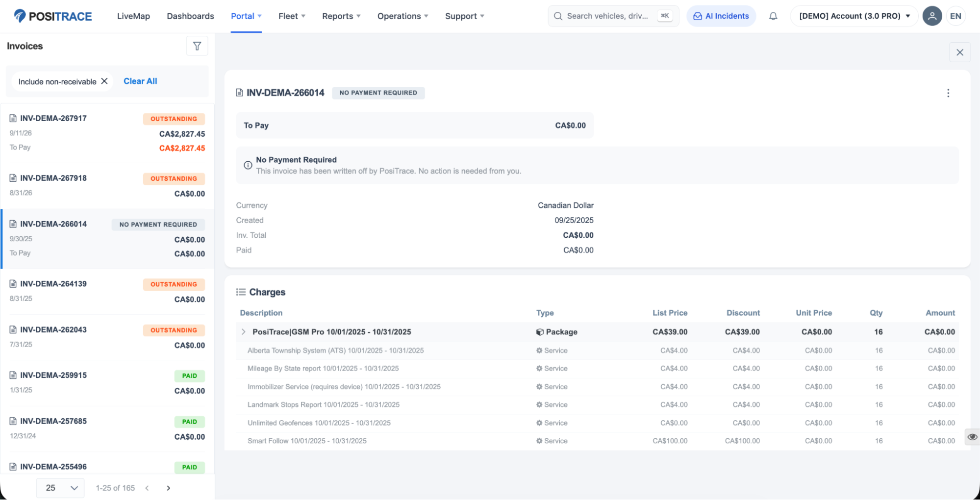Click the search magnifier icon
Viewport: 980px width, 500px height.
click(x=558, y=16)
